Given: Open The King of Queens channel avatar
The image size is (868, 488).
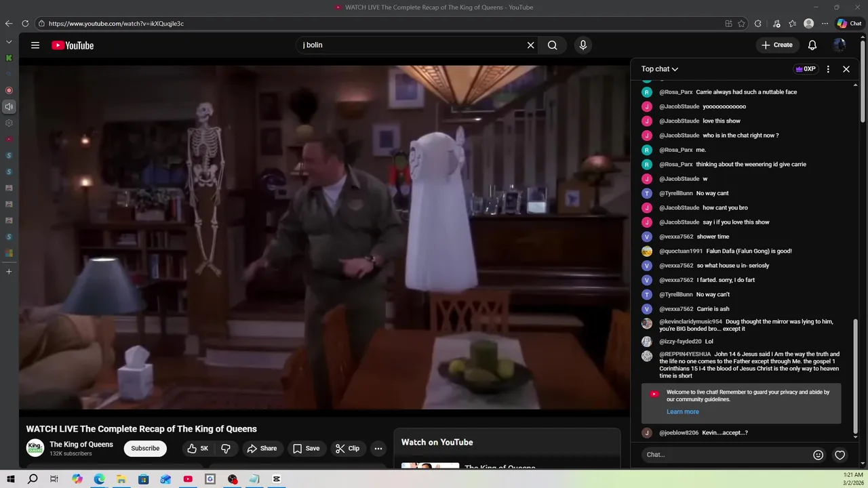Looking at the screenshot, I should pyautogui.click(x=35, y=448).
